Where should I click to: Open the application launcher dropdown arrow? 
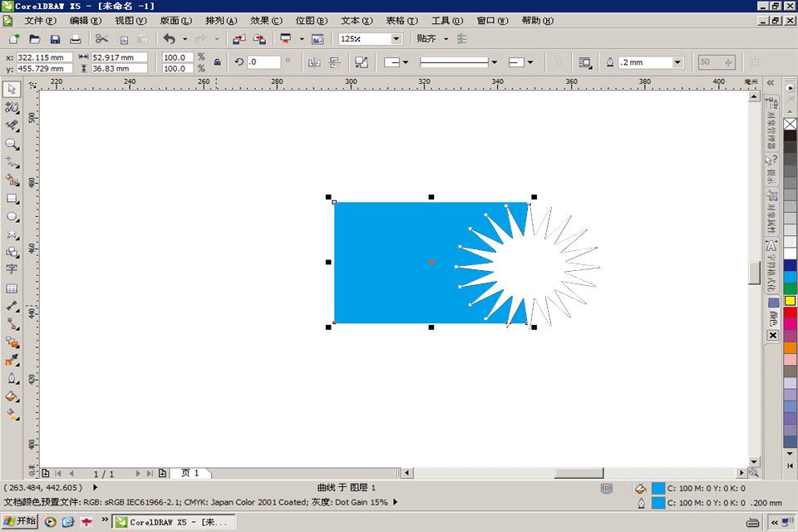(x=301, y=39)
